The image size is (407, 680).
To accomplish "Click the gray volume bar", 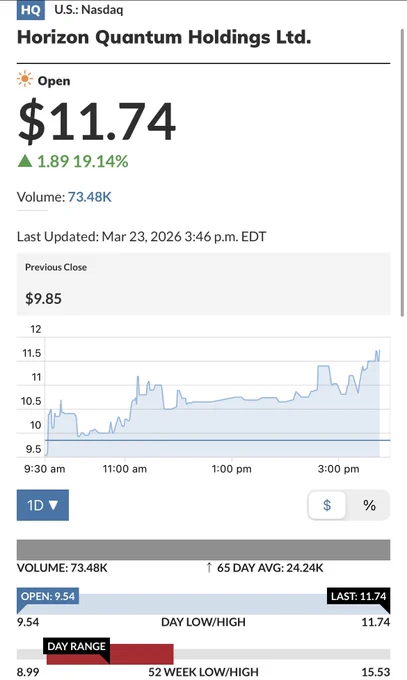I will point(204,549).
